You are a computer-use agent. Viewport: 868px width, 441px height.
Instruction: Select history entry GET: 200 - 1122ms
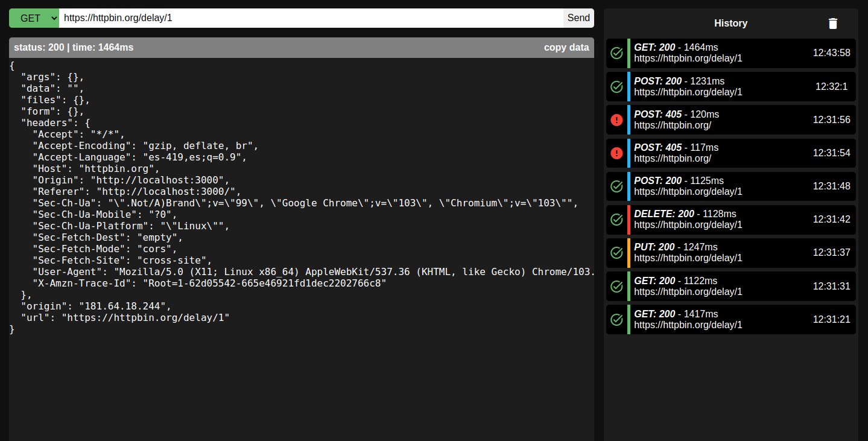coord(731,286)
